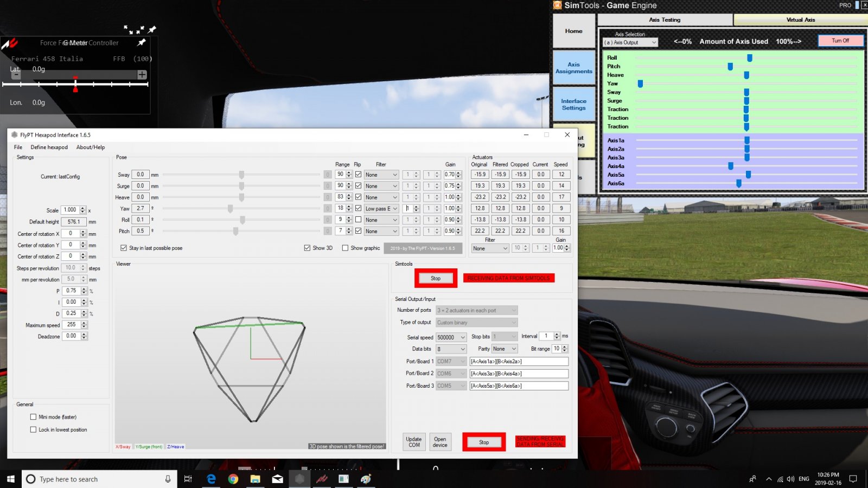Open the Axis Output selection dropdown
Viewport: 868px width, 488px height.
[x=630, y=42]
